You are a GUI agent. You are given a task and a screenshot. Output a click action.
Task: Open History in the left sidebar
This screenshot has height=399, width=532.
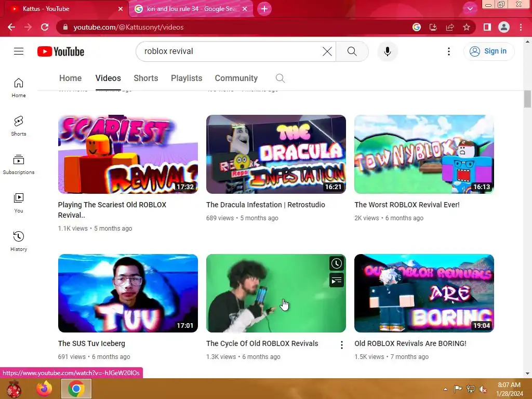[x=19, y=241]
